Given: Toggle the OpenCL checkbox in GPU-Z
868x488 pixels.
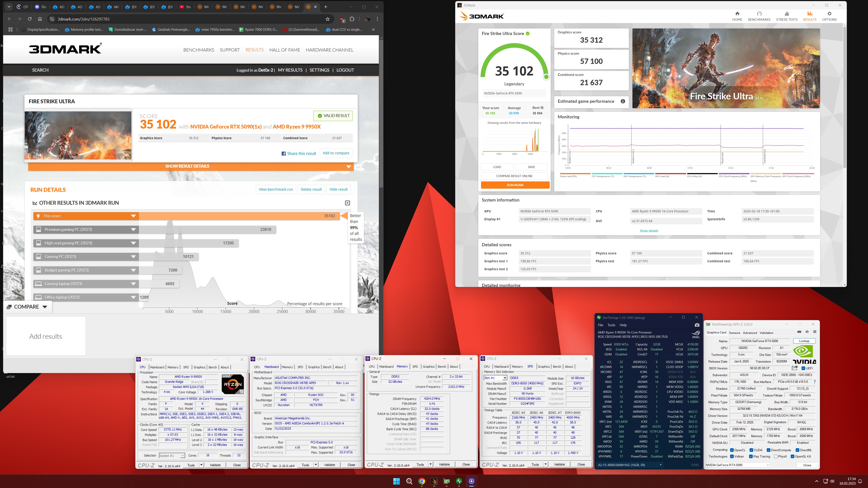Looking at the screenshot, I should click(732, 450).
